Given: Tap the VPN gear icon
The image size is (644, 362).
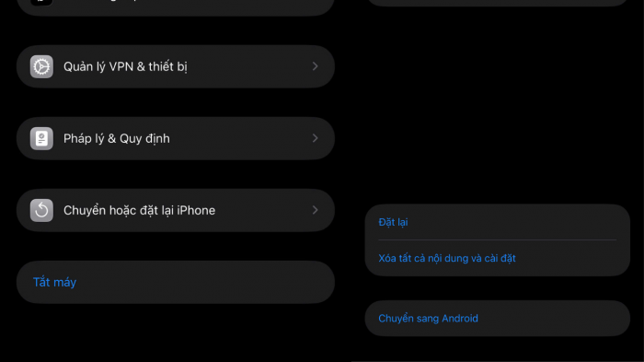Looking at the screenshot, I should [41, 66].
